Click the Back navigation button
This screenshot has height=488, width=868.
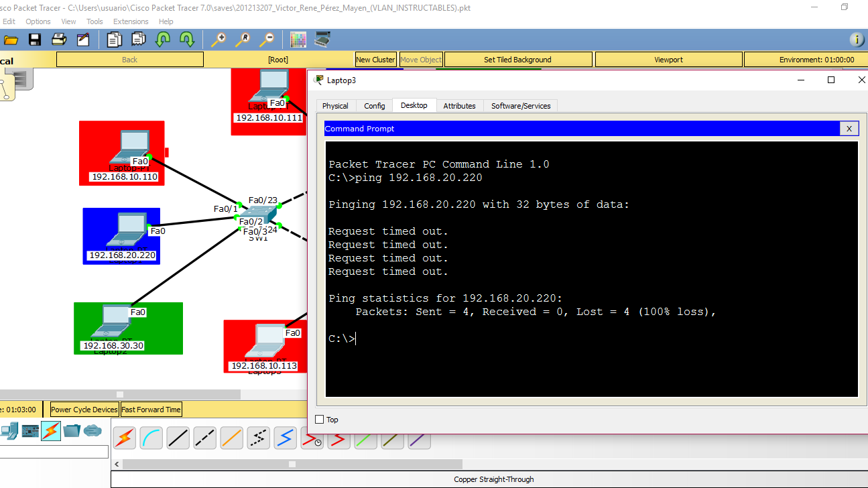coord(129,60)
